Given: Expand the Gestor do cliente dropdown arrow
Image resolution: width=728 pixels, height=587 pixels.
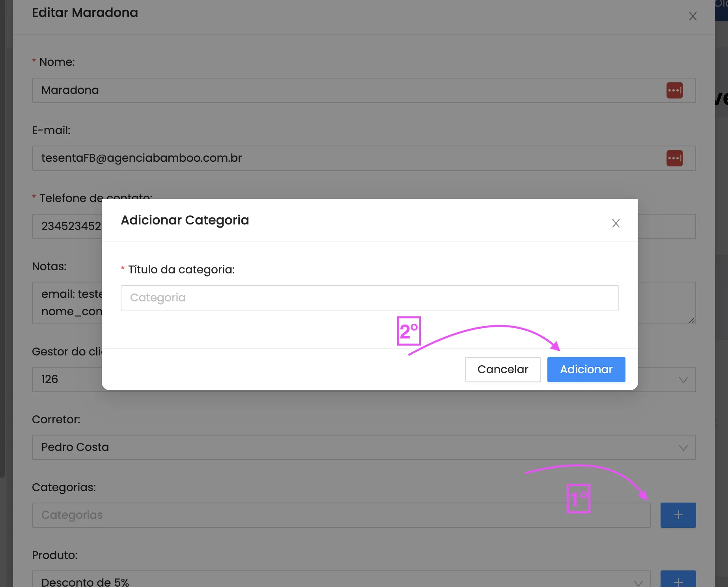Looking at the screenshot, I should pyautogui.click(x=683, y=380).
